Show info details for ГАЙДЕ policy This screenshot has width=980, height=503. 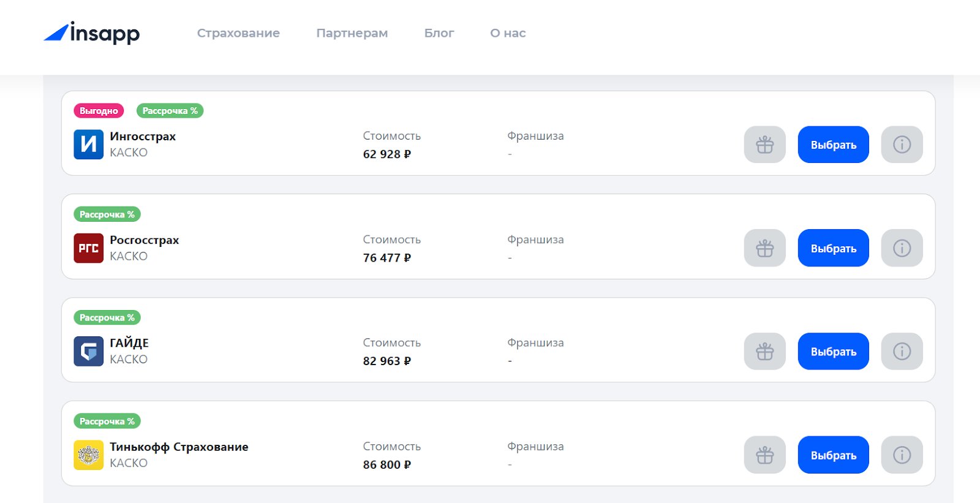(x=902, y=351)
